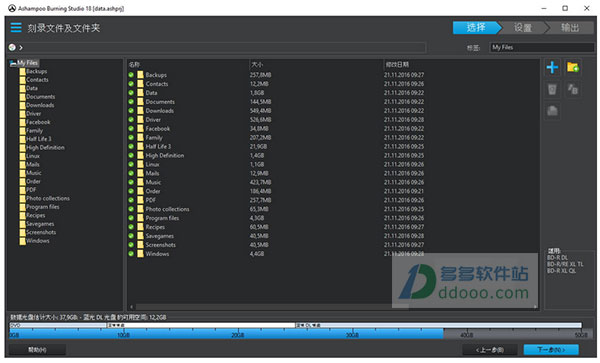Click the Ashampoo logo in title bar
Viewport: 600px width, 363px height.
pyautogui.click(x=12, y=8)
